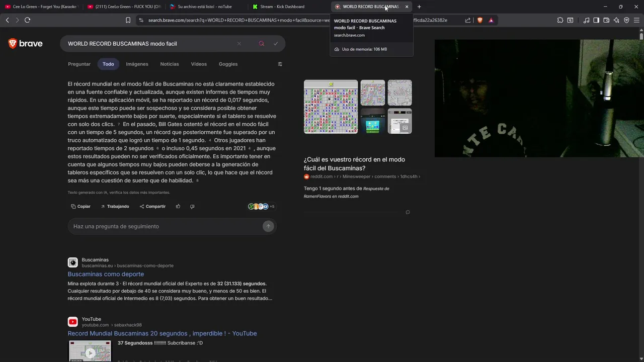The image size is (644, 362).
Task: Switch to Stream - Kick Dashboard tab
Action: [x=289, y=7]
